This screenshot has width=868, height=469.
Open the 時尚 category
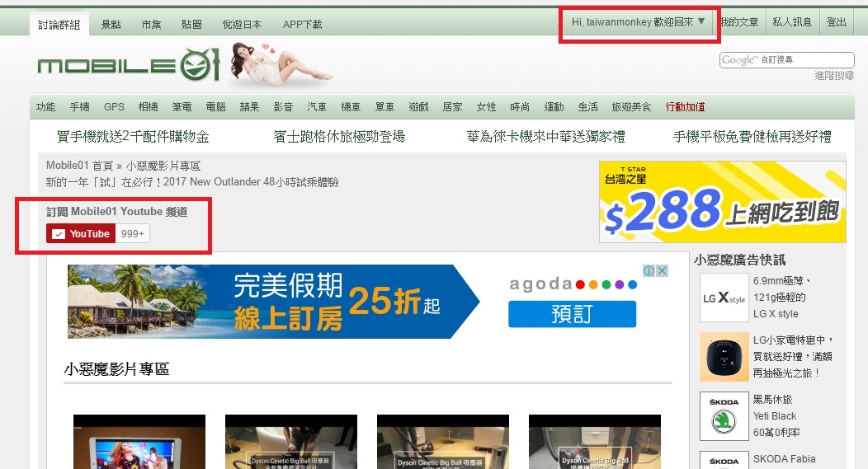(x=520, y=107)
